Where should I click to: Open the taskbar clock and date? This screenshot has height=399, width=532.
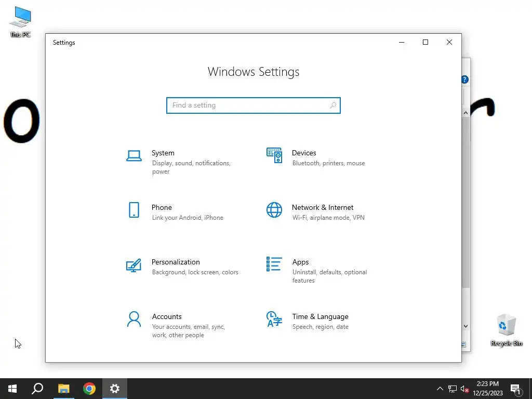pos(487,389)
